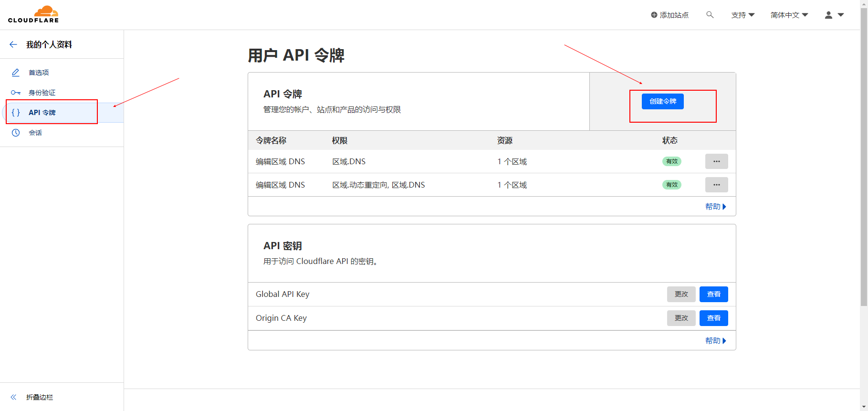Click 查看 for Global API Key

pos(713,294)
